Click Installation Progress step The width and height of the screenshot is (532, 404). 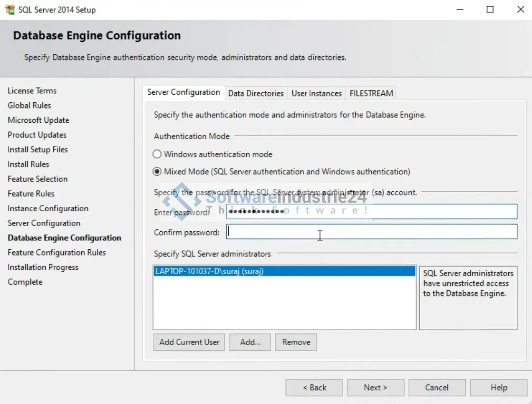pos(43,267)
